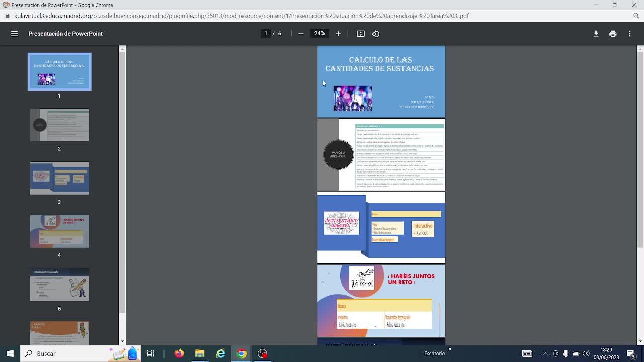Click the 24% zoom level field

[x=319, y=34]
